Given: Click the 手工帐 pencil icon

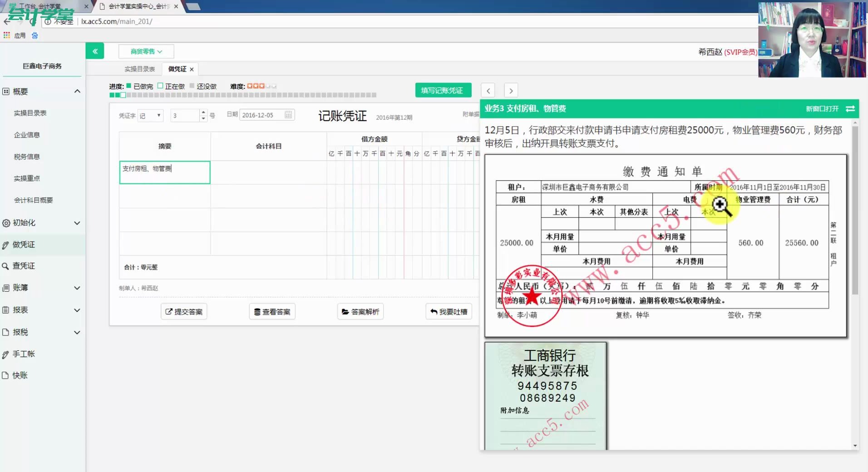Looking at the screenshot, I should pos(5,354).
